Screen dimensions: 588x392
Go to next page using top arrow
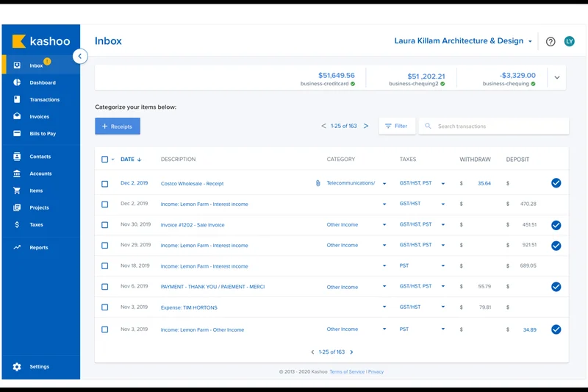click(x=366, y=126)
